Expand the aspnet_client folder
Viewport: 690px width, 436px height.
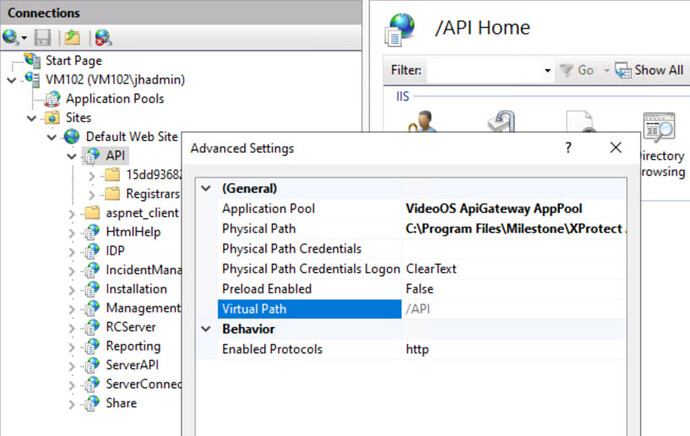click(x=72, y=214)
